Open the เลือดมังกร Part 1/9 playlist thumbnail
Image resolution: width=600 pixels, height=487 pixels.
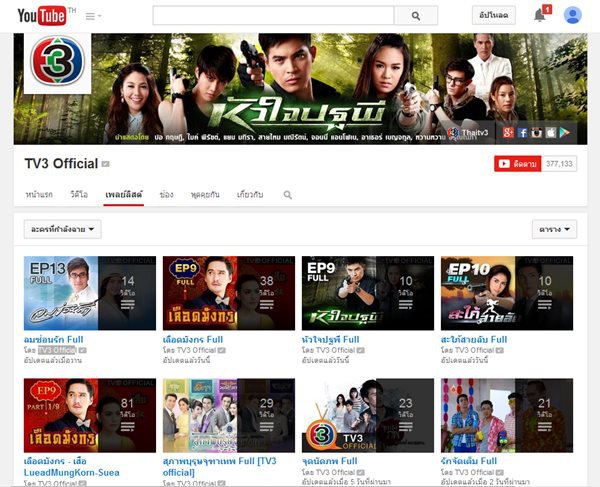(90, 415)
